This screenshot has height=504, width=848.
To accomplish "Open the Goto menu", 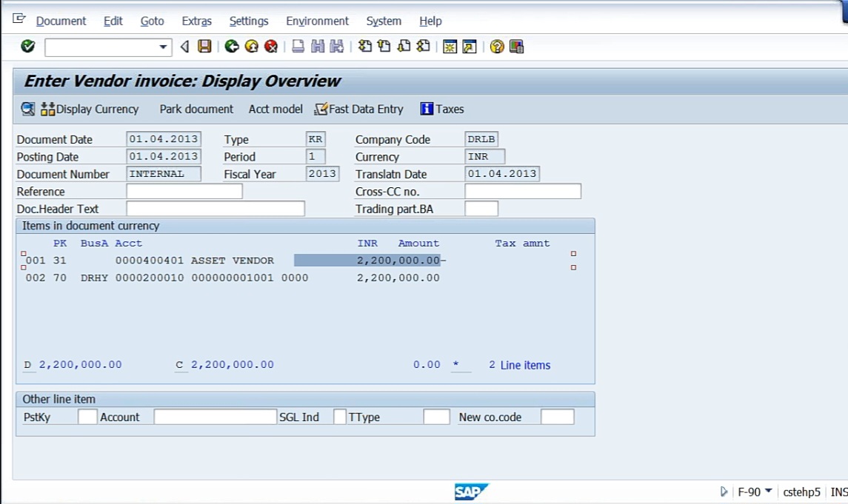I will [152, 21].
